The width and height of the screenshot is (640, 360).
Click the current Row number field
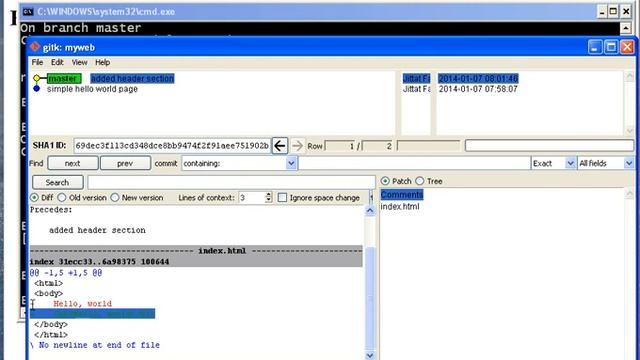tap(340, 146)
